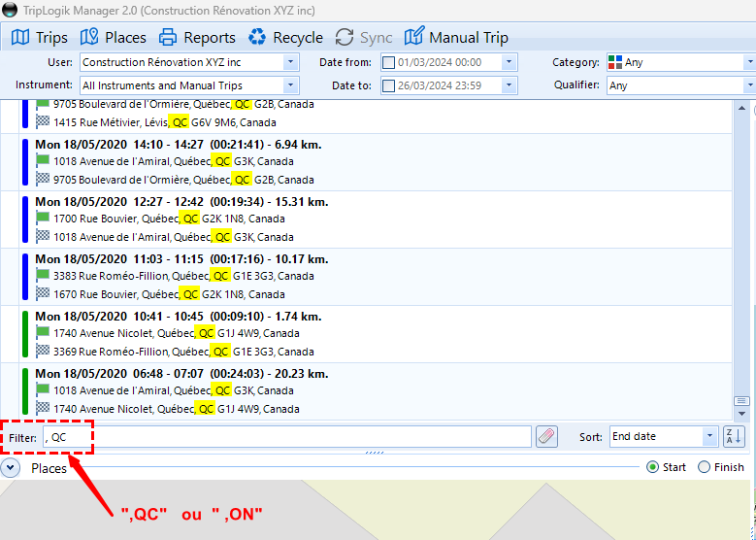This screenshot has height=540, width=756.
Task: Click green start flag of 12:27 trip
Action: click(x=43, y=218)
